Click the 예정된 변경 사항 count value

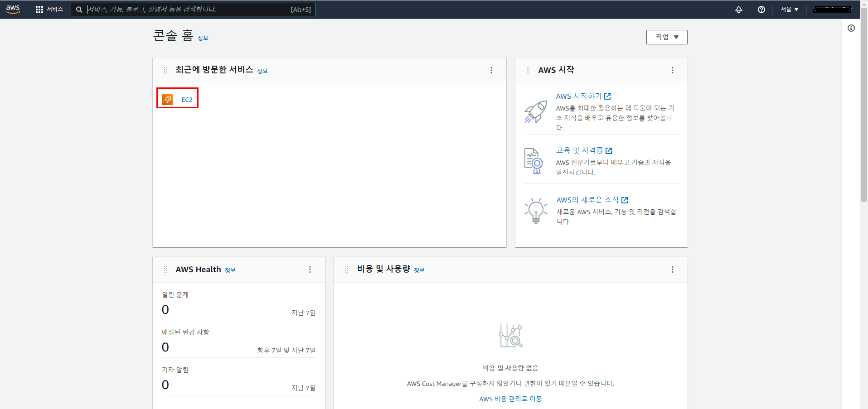tap(165, 347)
